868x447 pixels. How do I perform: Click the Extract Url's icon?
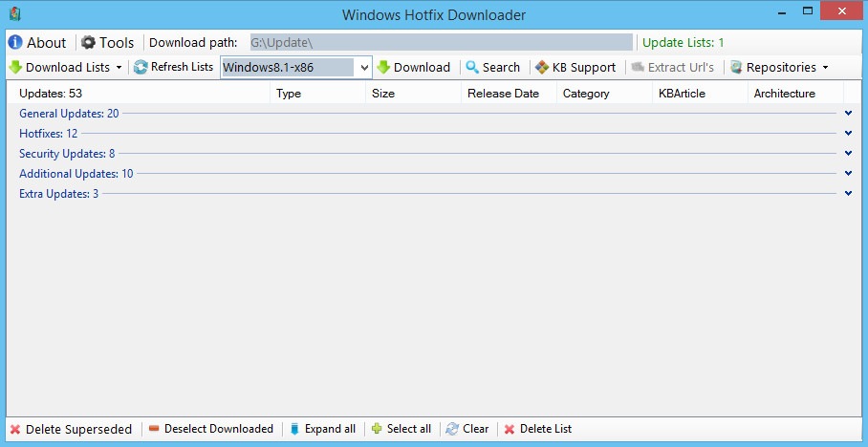pos(638,67)
